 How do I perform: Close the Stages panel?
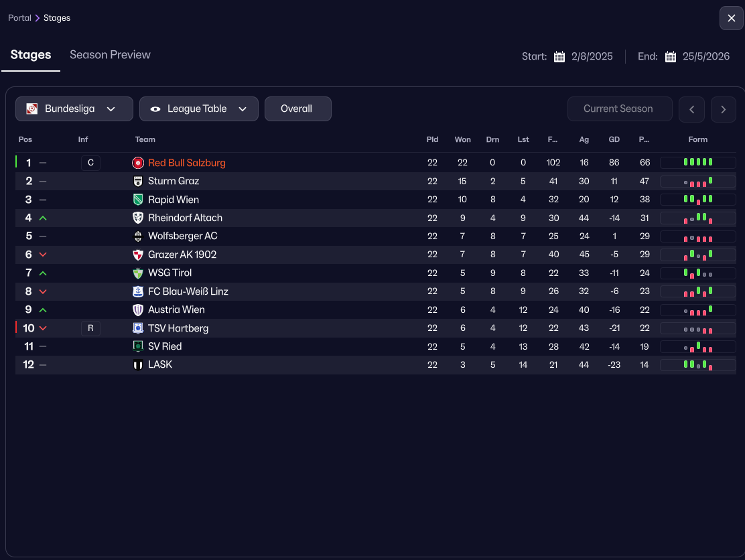pyautogui.click(x=731, y=18)
